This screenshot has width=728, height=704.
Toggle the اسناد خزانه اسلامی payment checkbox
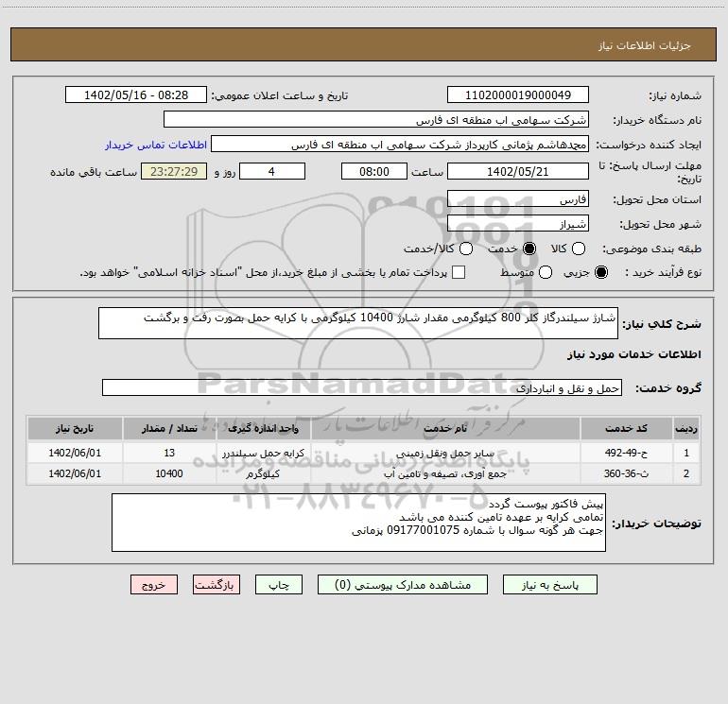click(x=459, y=272)
